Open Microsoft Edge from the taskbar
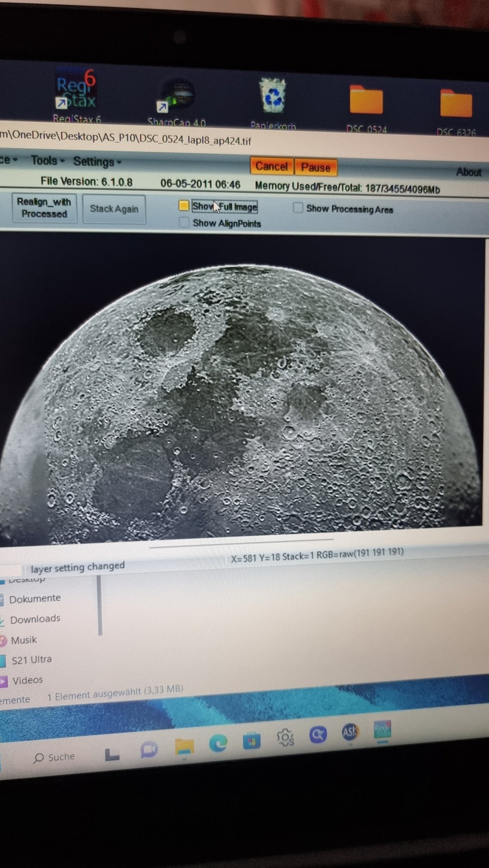489x868 pixels. point(218,743)
